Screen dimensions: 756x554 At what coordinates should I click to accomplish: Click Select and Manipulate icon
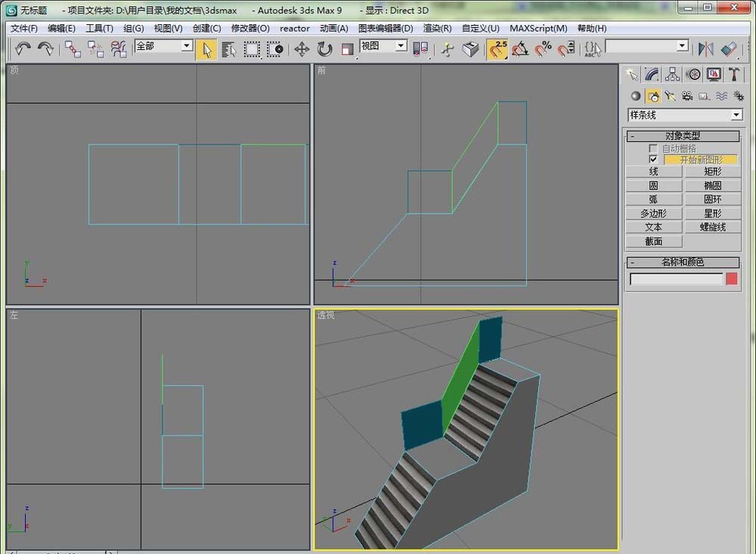click(448, 49)
